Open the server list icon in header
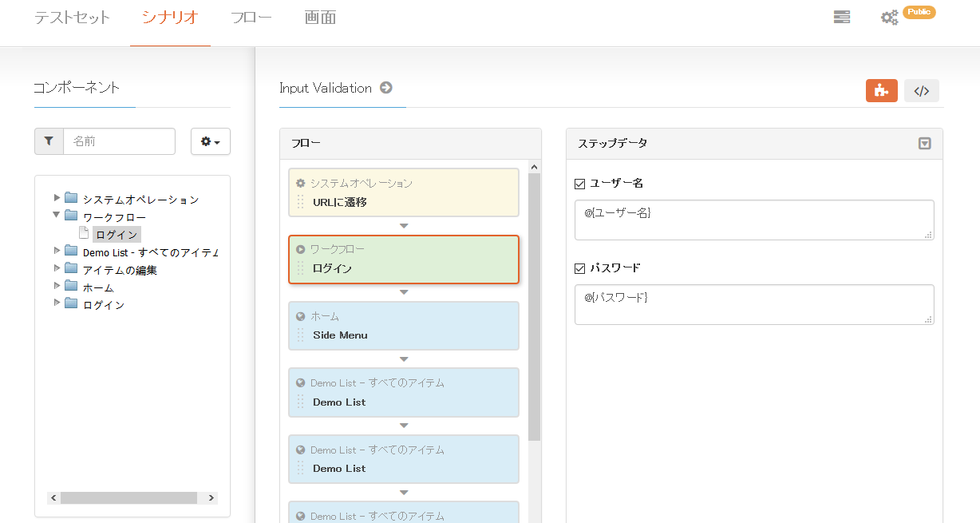This screenshot has width=980, height=523. click(x=841, y=17)
